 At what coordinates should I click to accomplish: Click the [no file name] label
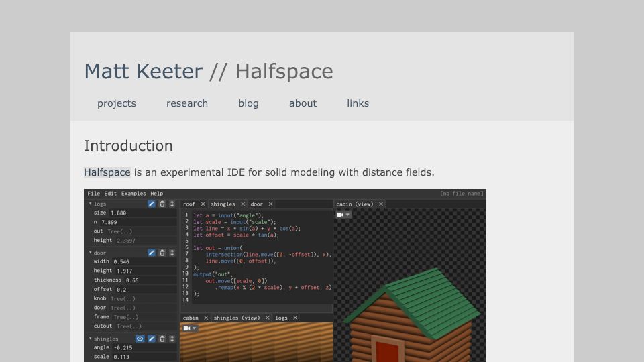pyautogui.click(x=462, y=194)
